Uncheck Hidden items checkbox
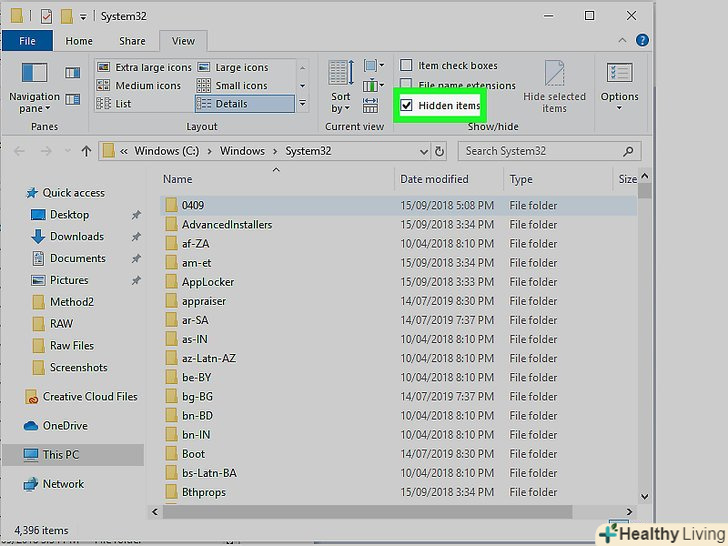Image resolution: width=728 pixels, height=546 pixels. point(406,105)
